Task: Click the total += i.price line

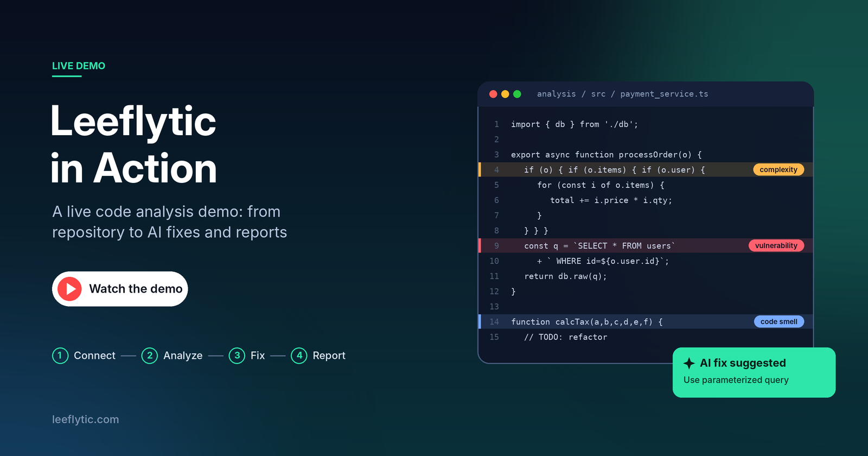Action: click(611, 200)
